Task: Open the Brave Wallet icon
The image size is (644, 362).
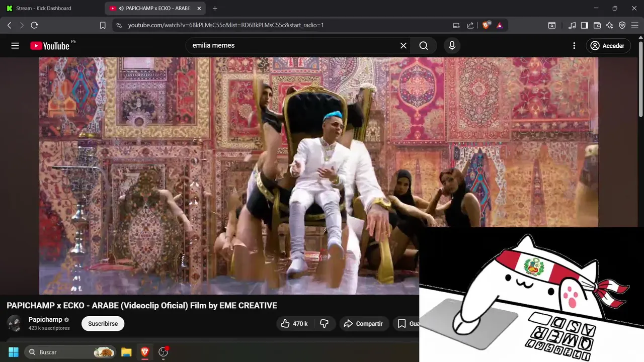Action: (x=597, y=25)
